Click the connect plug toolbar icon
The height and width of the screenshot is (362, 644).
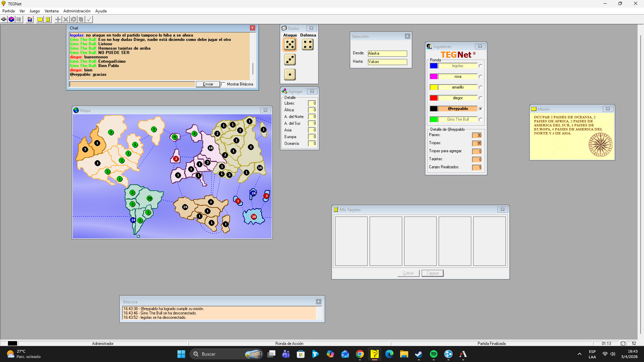[4, 19]
